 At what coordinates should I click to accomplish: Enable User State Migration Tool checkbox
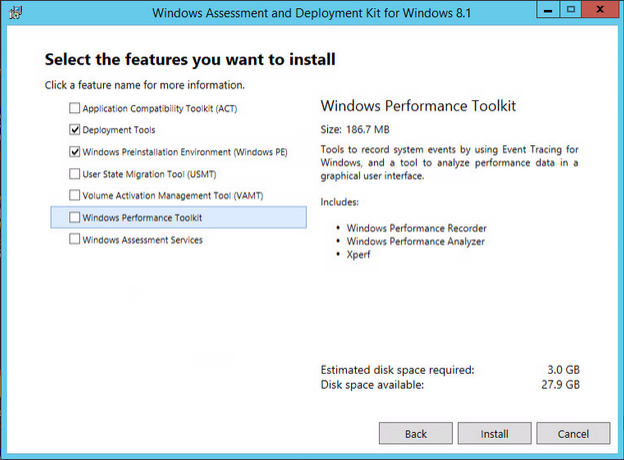pyautogui.click(x=74, y=173)
